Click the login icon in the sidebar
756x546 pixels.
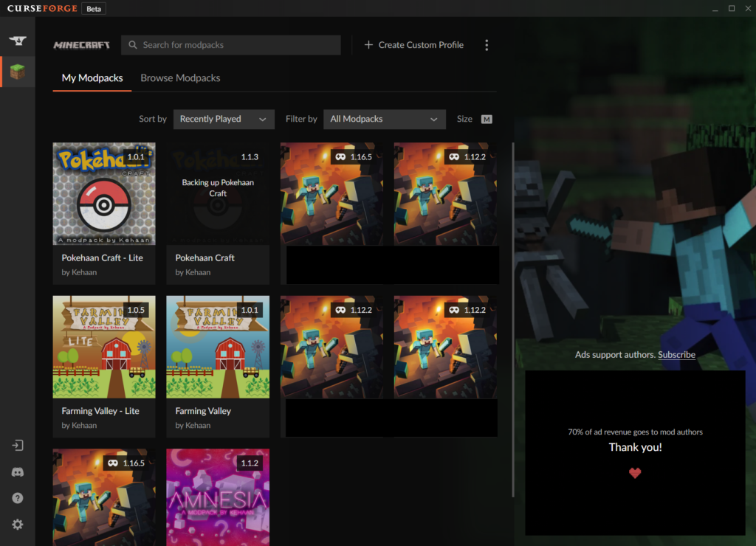pyautogui.click(x=18, y=445)
